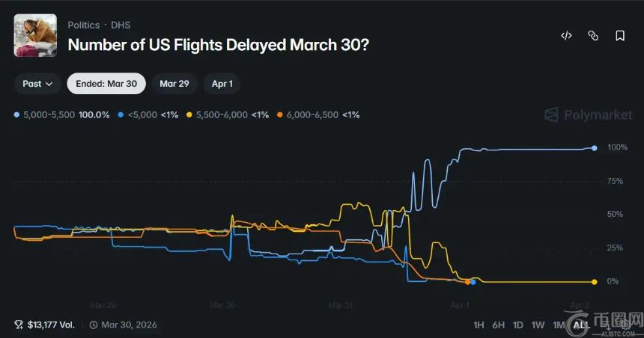Bookmark this market

pos(620,36)
